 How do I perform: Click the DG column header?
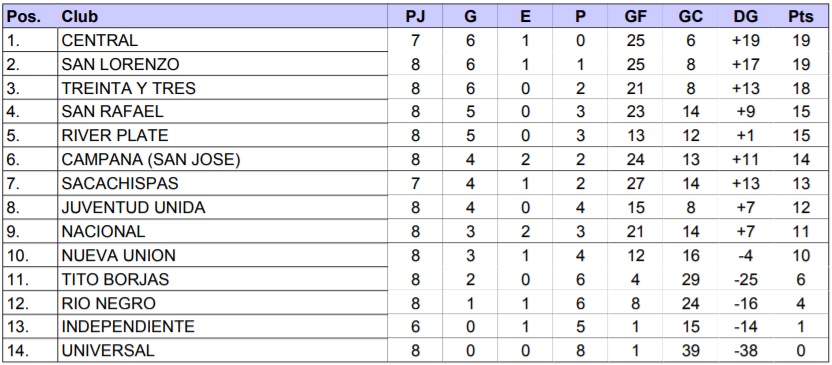point(746,16)
